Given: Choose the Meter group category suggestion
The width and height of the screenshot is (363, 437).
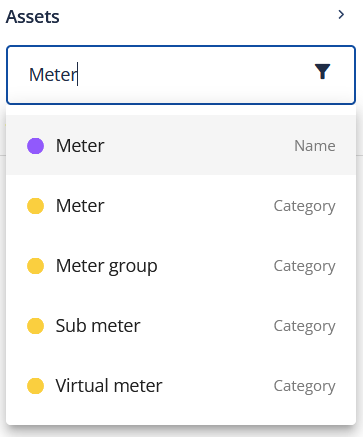Looking at the screenshot, I should tap(181, 266).
